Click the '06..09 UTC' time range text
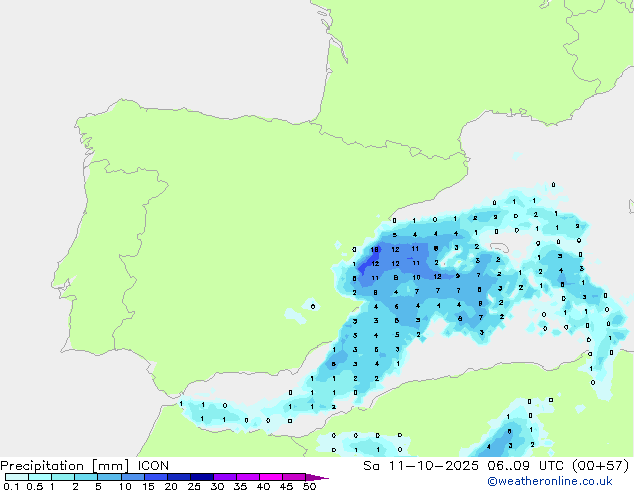 click(526, 466)
